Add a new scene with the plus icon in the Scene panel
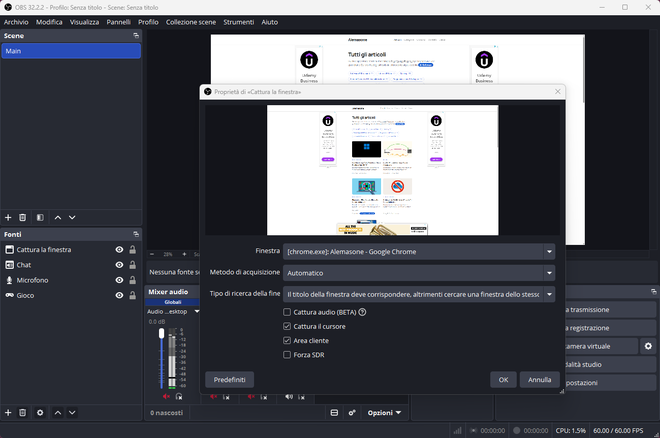 [8, 218]
